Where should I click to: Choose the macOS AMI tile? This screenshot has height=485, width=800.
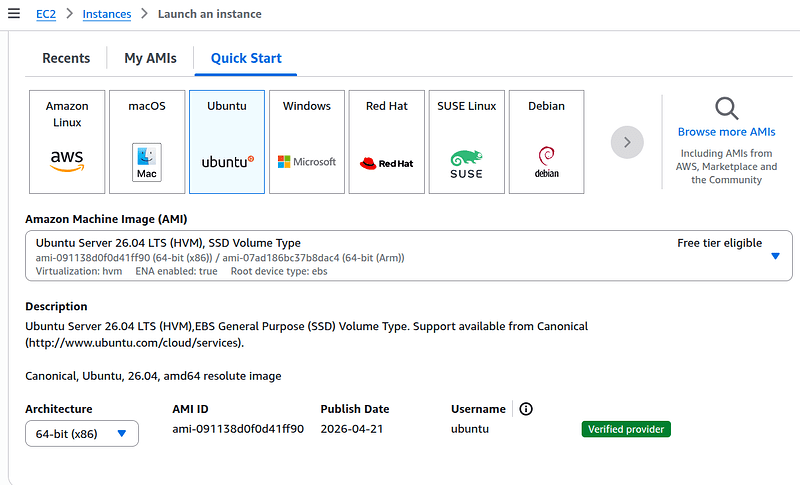[147, 142]
